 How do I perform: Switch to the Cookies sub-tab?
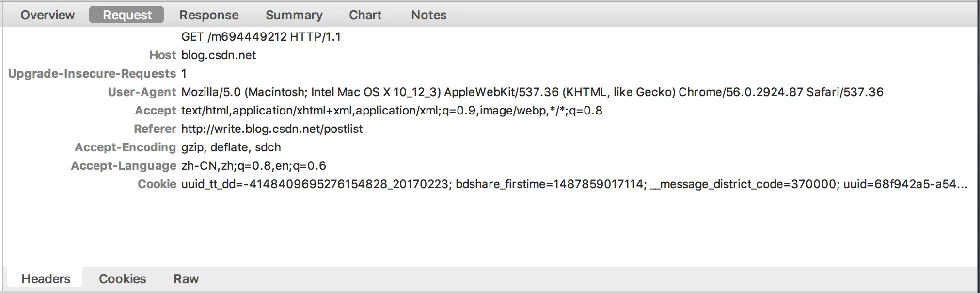pos(122,279)
